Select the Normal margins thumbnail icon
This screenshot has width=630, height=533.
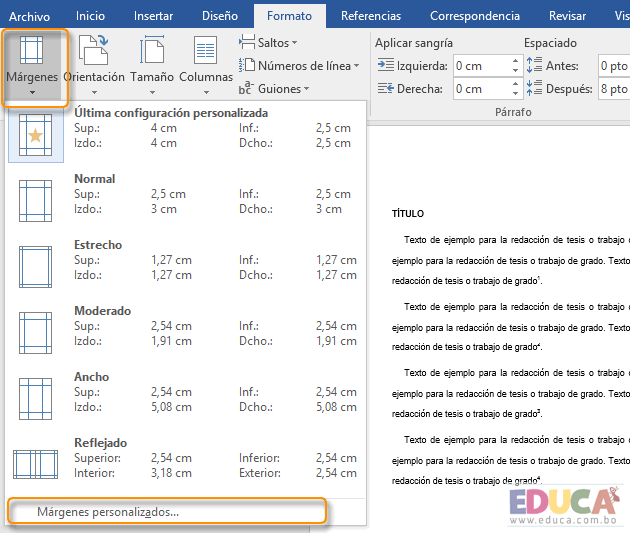point(35,201)
